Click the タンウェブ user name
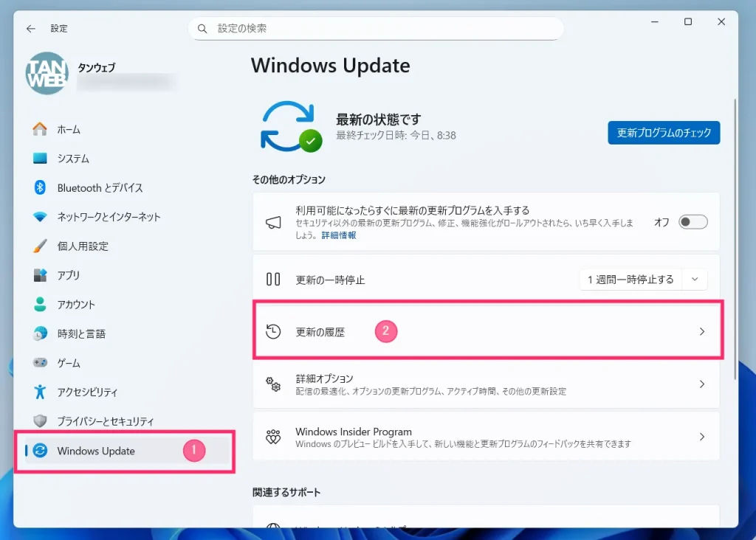Image resolution: width=756 pixels, height=540 pixels. [x=97, y=67]
